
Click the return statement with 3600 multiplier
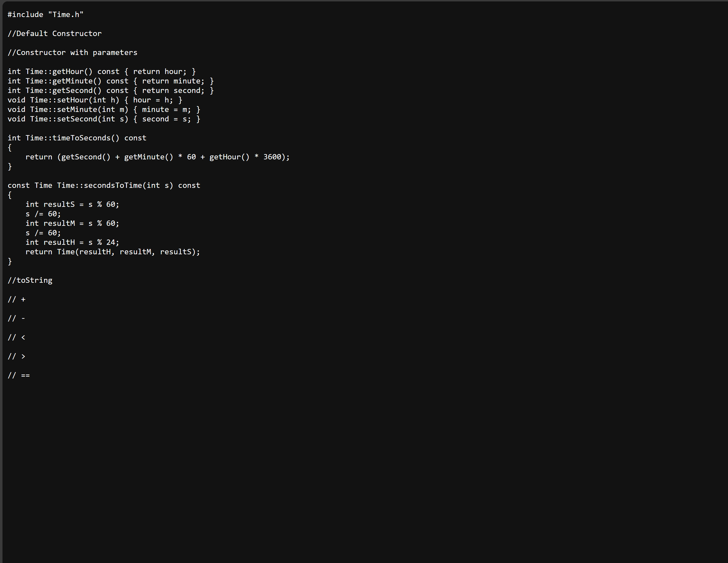[158, 157]
